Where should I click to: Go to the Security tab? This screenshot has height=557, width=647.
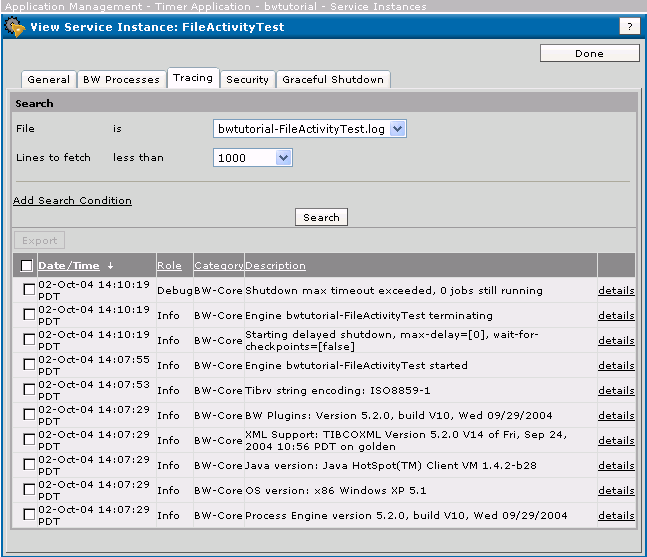[247, 80]
